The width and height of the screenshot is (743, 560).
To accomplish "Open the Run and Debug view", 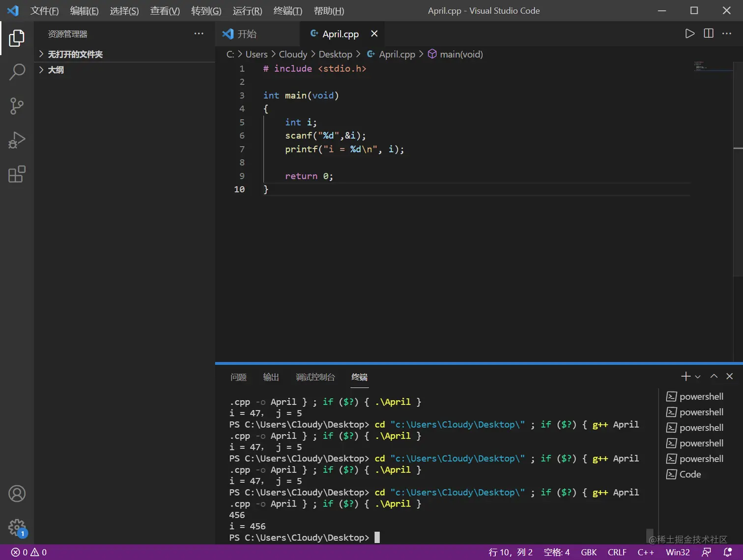I will (17, 140).
